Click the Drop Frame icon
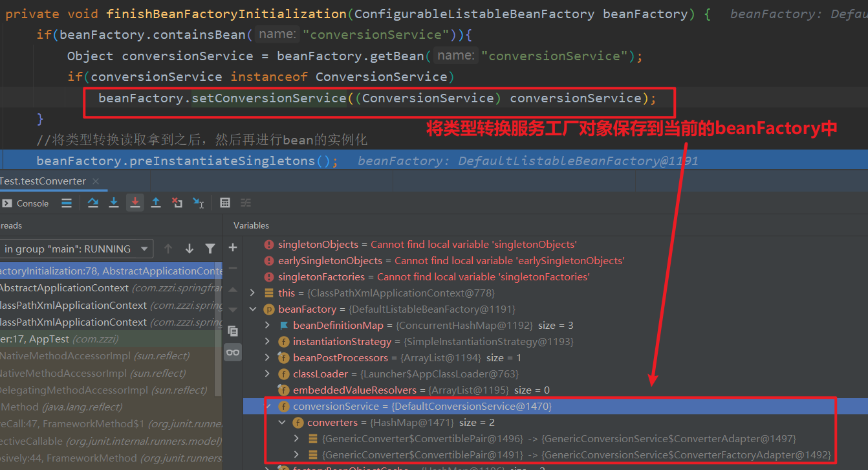868x470 pixels. tap(177, 203)
